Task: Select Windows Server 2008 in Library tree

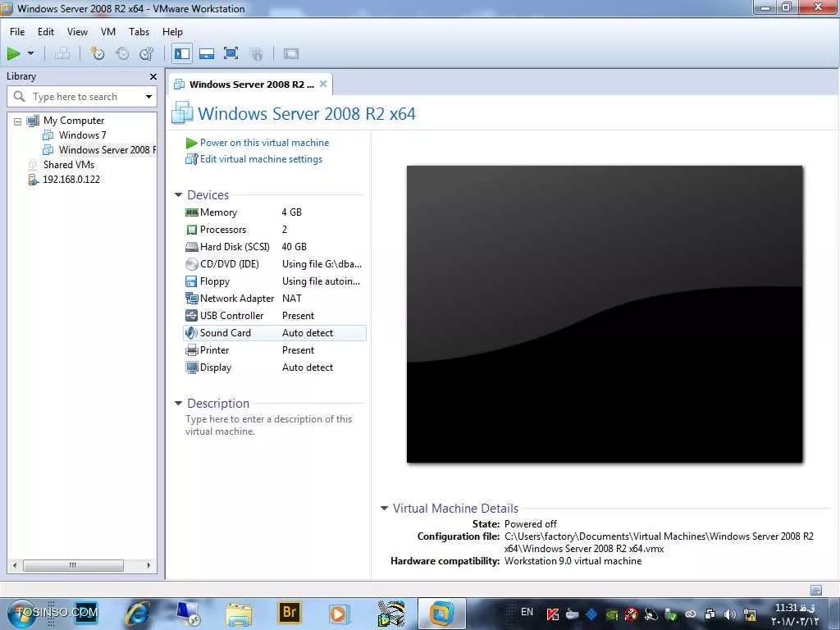Action: pos(107,150)
